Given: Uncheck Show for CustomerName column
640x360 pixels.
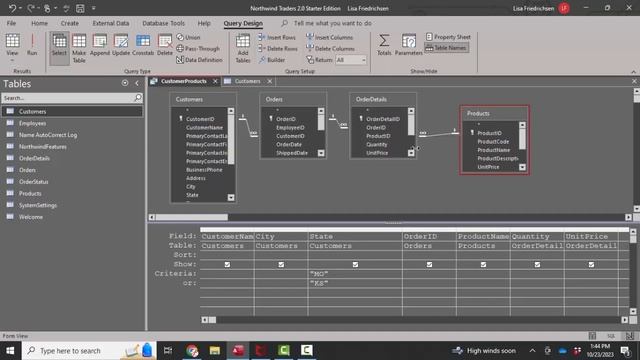Looking at the screenshot, I should (x=227, y=264).
